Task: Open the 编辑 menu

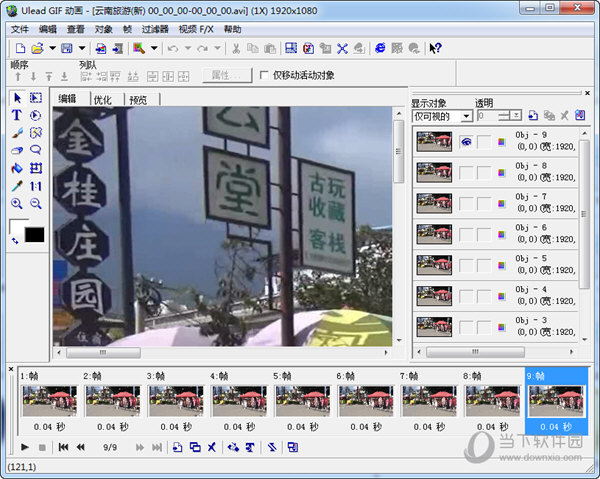Action: (48, 29)
